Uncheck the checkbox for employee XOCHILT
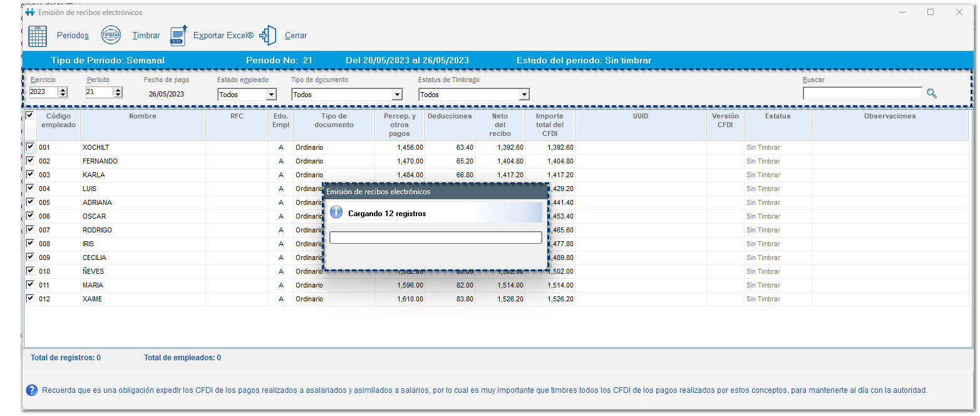 point(29,147)
